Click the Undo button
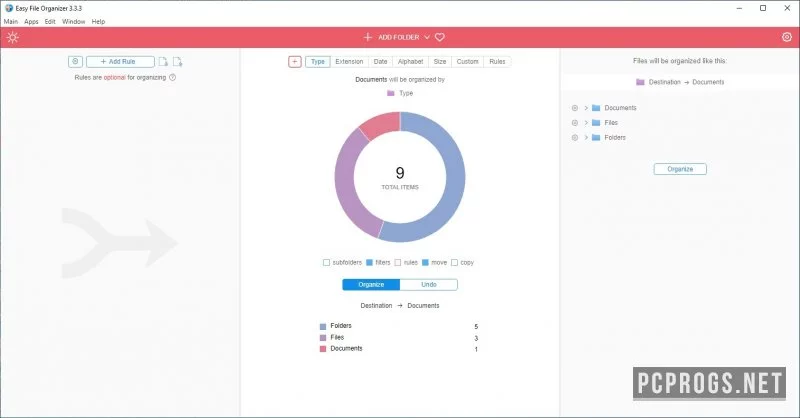Image resolution: width=800 pixels, height=418 pixels. point(429,285)
